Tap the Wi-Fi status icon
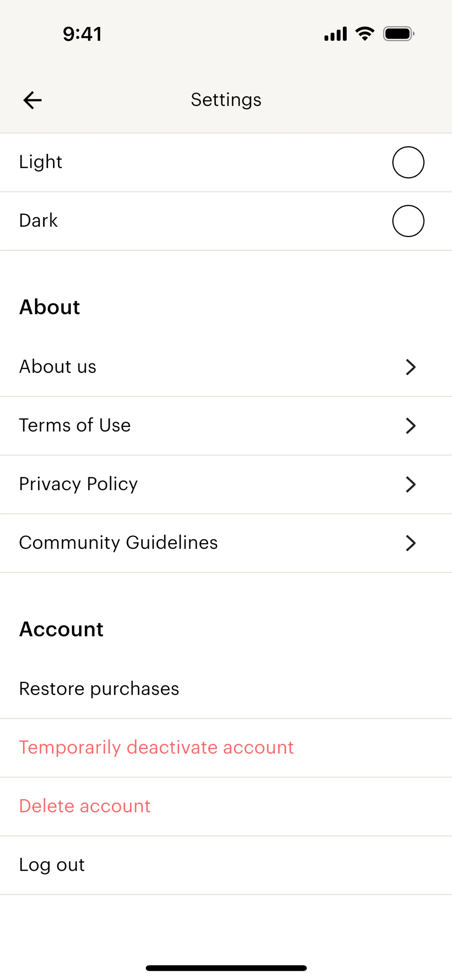 [x=364, y=34]
